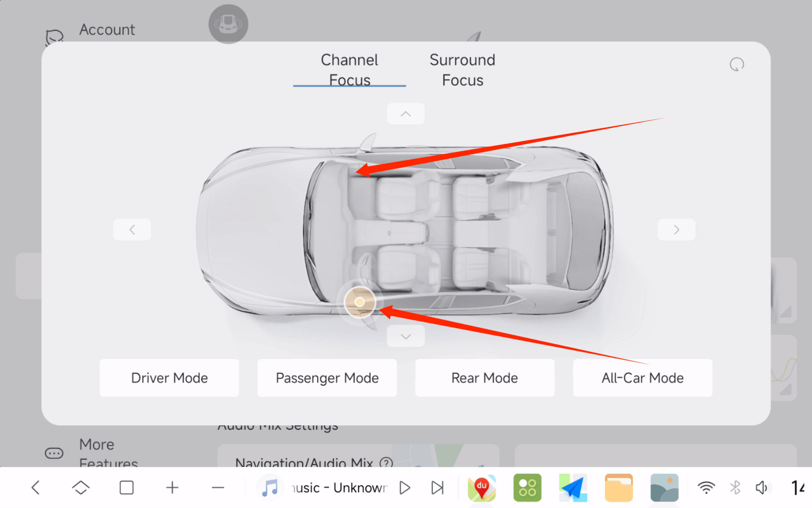Click the reset sound focus icon
812x508 pixels.
pyautogui.click(x=736, y=64)
